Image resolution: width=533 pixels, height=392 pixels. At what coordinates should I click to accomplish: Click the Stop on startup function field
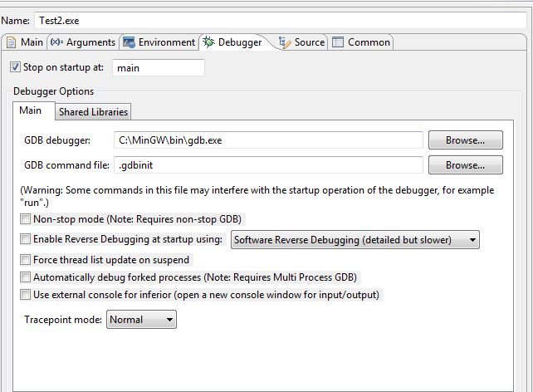(x=159, y=67)
